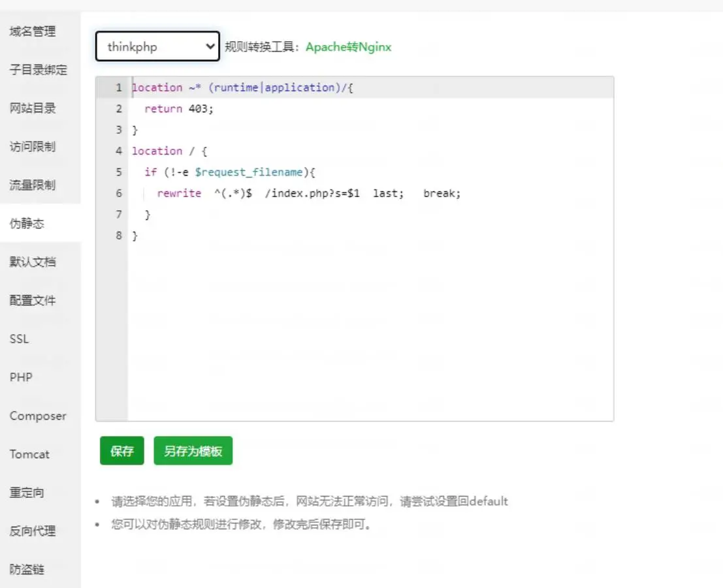The width and height of the screenshot is (723, 588).
Task: Open the 防盗链 tab
Action: coord(27,569)
